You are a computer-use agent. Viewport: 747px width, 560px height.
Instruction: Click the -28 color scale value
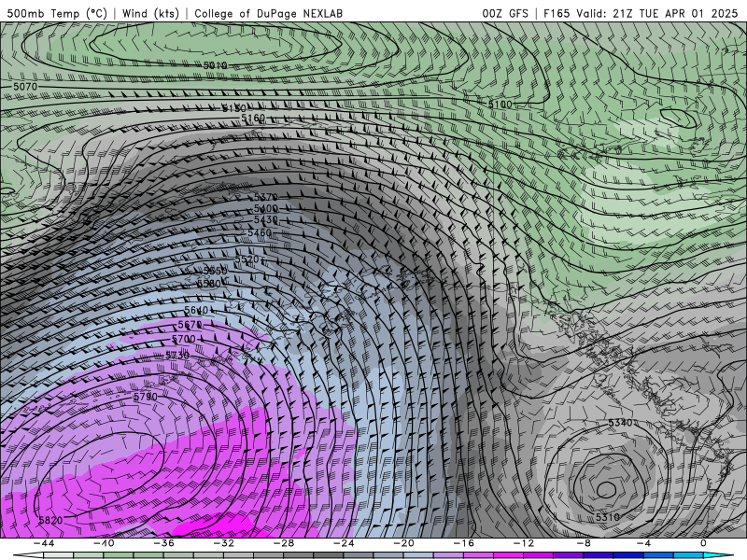coord(284,543)
